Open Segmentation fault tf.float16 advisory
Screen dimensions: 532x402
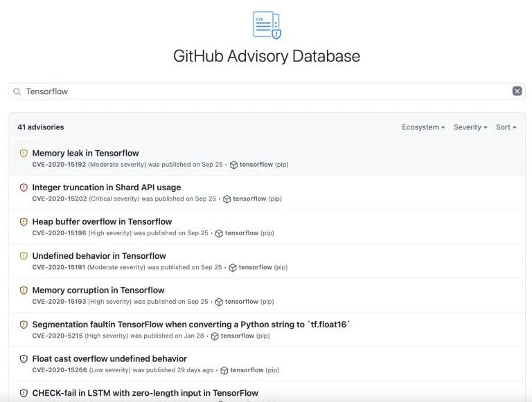point(191,325)
